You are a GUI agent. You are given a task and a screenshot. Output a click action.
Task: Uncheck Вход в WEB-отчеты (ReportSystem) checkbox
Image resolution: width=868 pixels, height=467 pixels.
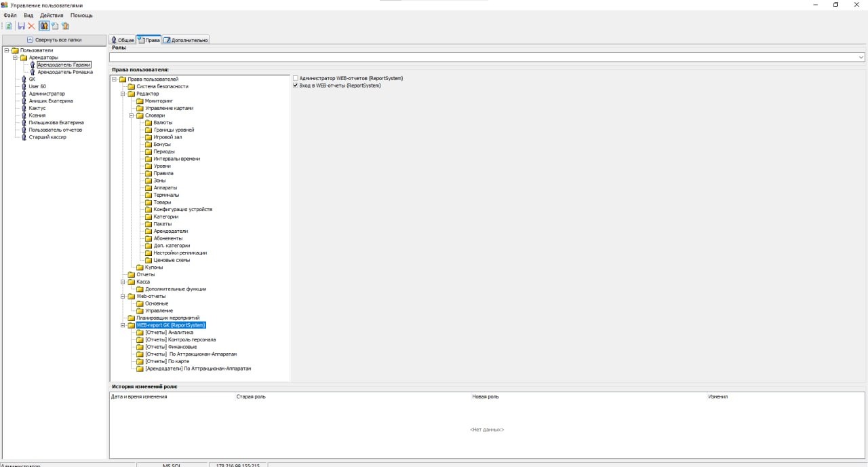(x=296, y=86)
